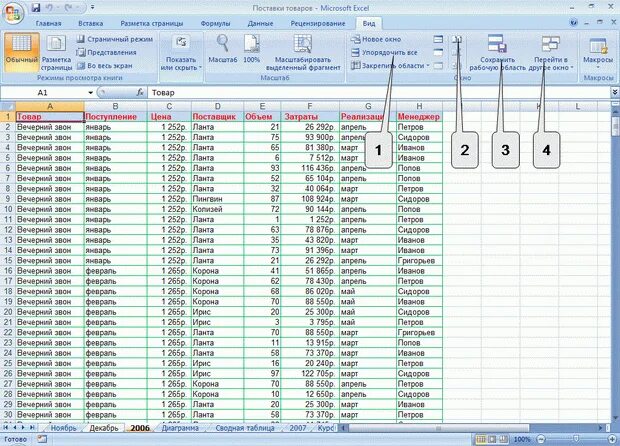620x446 pixels.
Task: Open Представления (custom views)
Action: (107, 52)
